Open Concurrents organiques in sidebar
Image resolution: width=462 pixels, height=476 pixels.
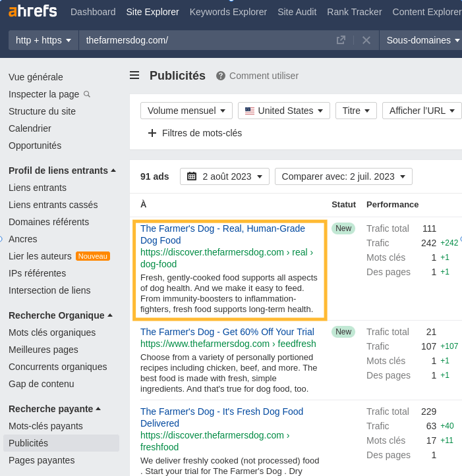[x=58, y=367]
